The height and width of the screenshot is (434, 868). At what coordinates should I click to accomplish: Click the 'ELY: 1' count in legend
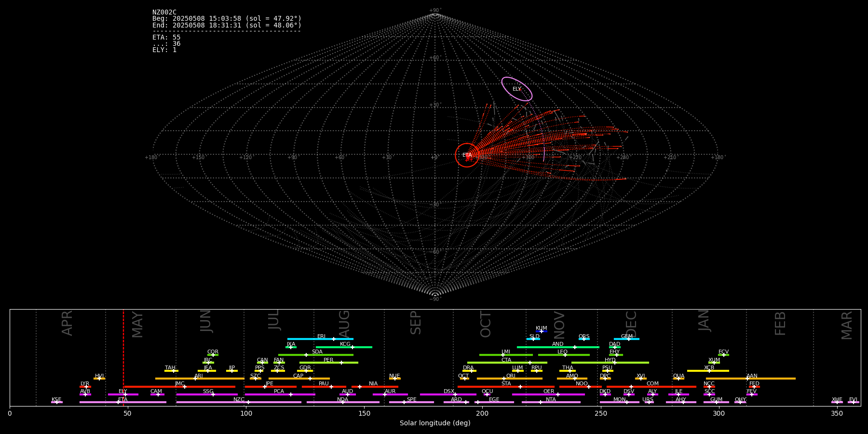coord(164,50)
